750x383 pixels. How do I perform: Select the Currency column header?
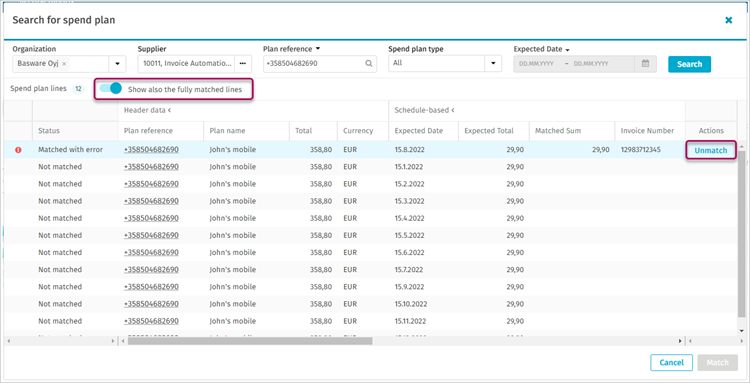coord(363,131)
